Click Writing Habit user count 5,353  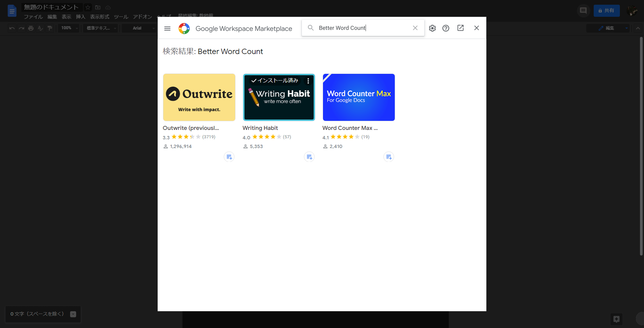253,146
